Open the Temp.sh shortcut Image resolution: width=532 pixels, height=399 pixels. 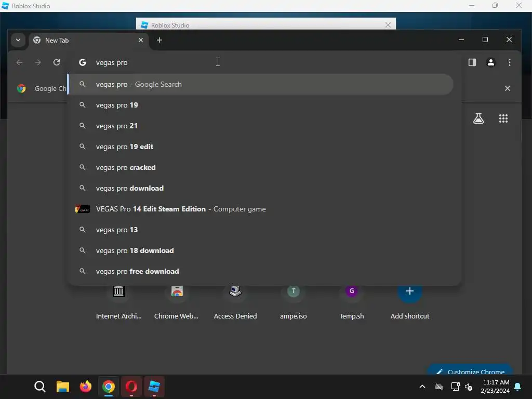point(352,302)
